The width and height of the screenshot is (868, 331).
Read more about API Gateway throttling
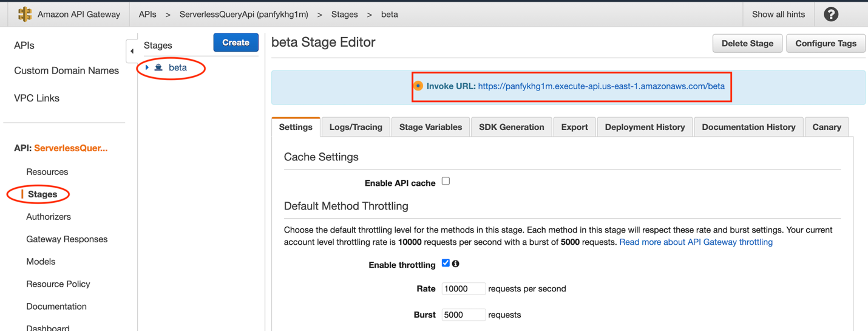pyautogui.click(x=696, y=242)
